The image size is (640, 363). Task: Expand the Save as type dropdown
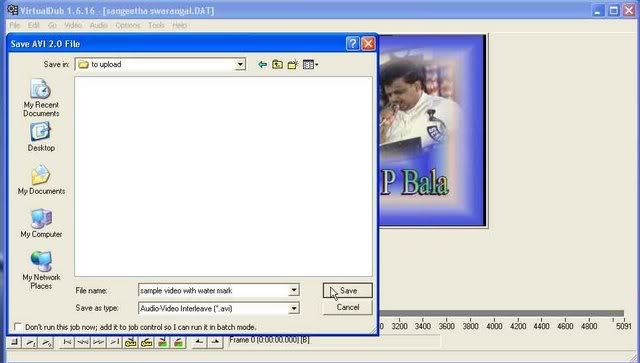(x=293, y=308)
